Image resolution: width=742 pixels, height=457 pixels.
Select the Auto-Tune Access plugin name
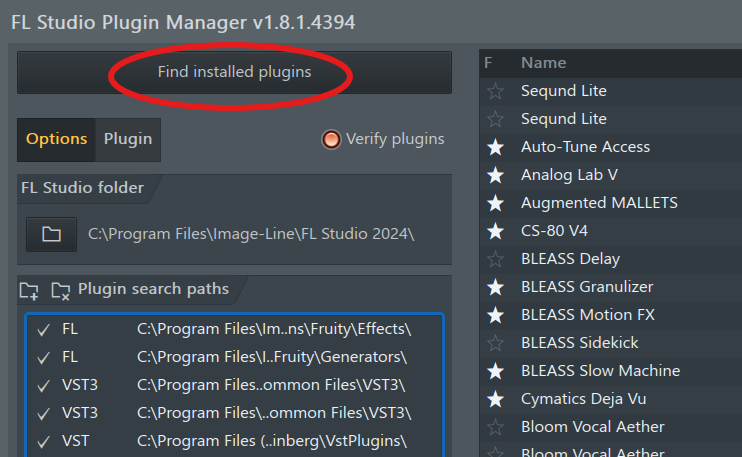point(585,147)
